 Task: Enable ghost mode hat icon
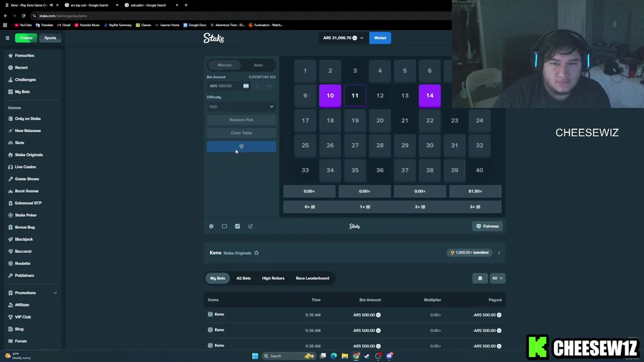pyautogui.click(x=480, y=278)
